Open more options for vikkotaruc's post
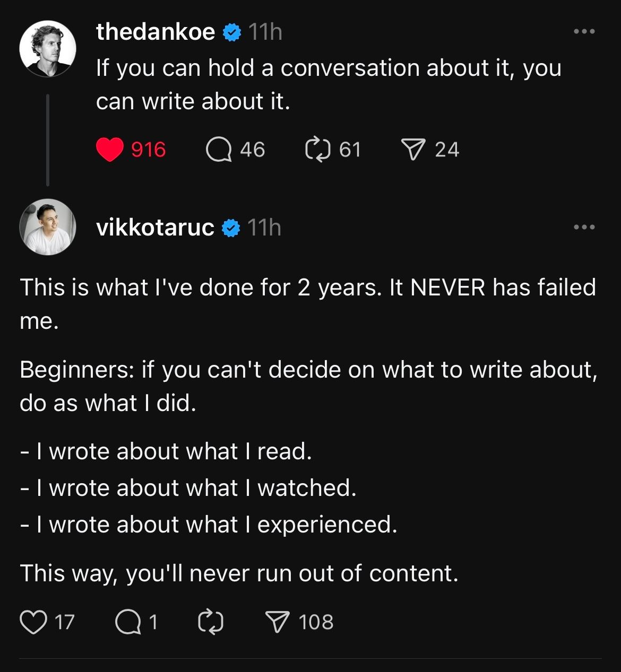The height and width of the screenshot is (672, 621). 584,228
